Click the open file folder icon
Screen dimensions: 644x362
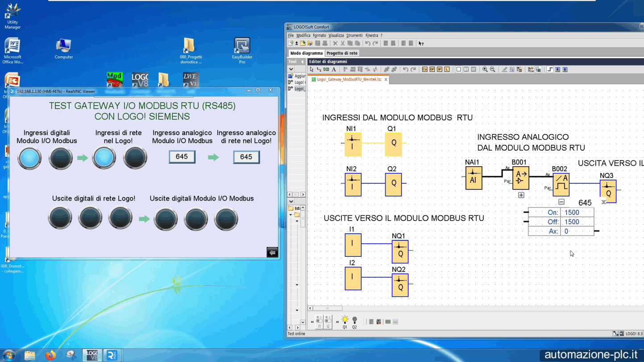(303, 43)
